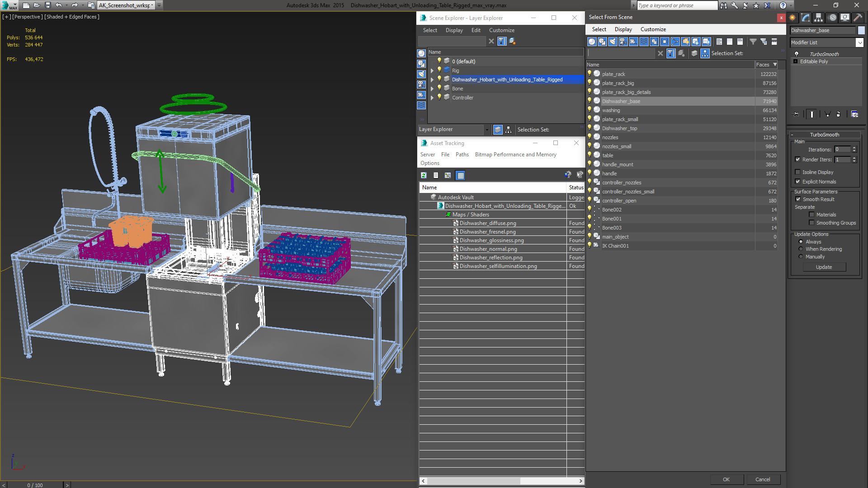
Task: Toggle Display Shapes filter in Select From Scene
Action: 602,42
